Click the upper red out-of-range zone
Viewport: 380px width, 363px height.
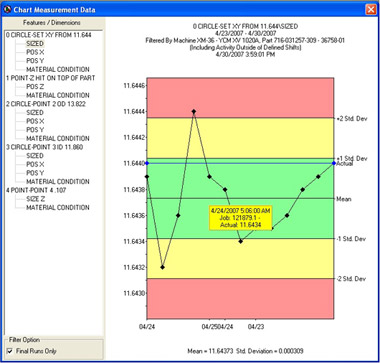240,98
